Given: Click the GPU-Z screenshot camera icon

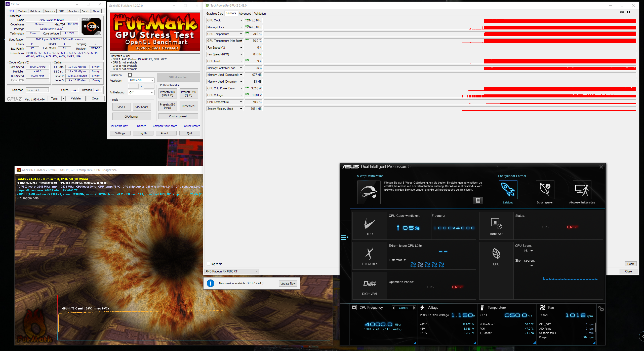Looking at the screenshot, I should click(622, 12).
